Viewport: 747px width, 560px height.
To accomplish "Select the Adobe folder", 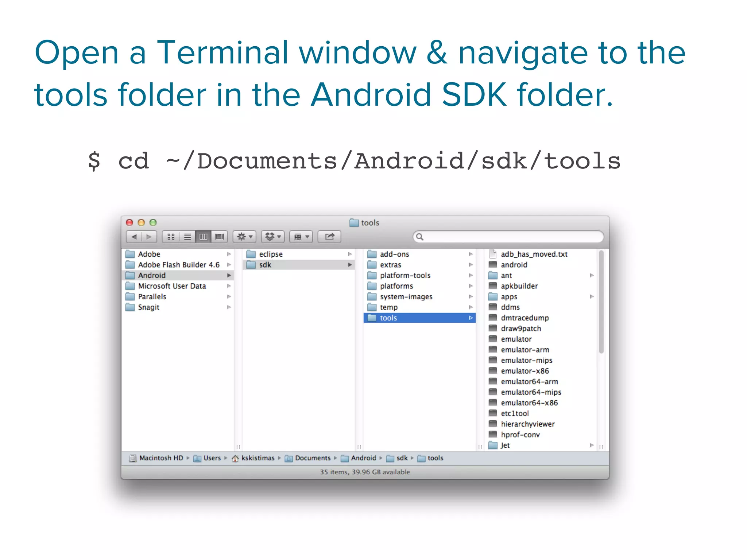I will pyautogui.click(x=178, y=254).
